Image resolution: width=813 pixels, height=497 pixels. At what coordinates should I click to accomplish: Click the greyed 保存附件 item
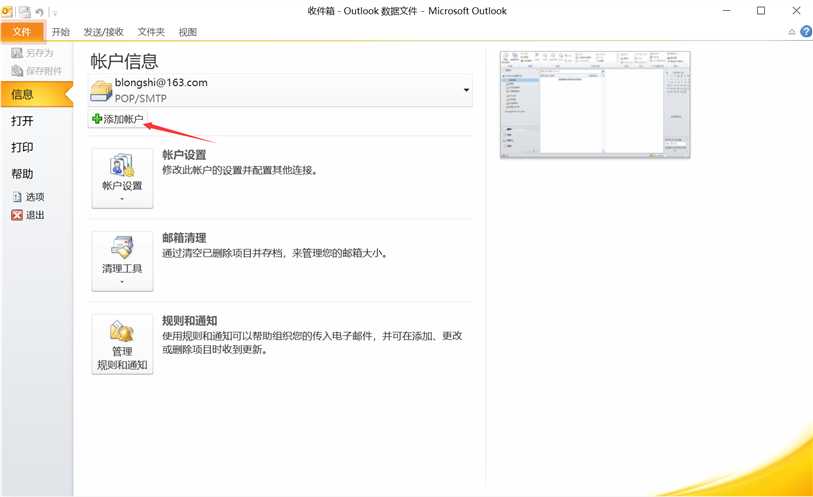point(36,70)
